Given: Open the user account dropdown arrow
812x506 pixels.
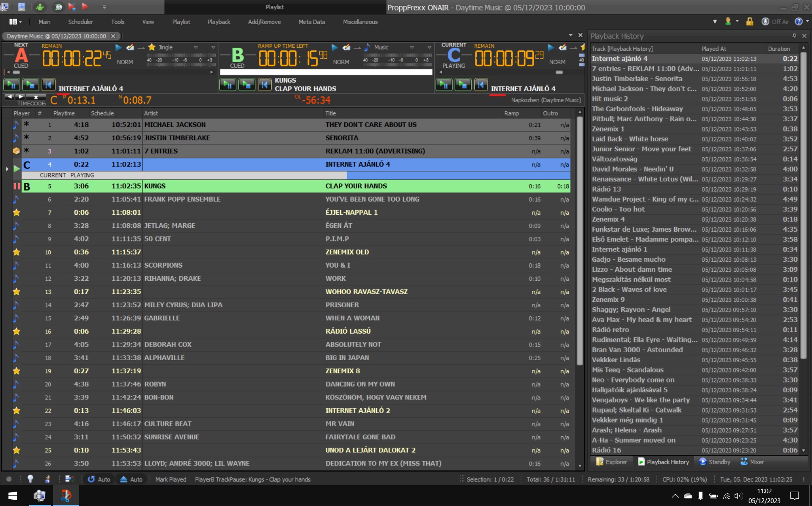Looking at the screenshot, I should (x=737, y=21).
